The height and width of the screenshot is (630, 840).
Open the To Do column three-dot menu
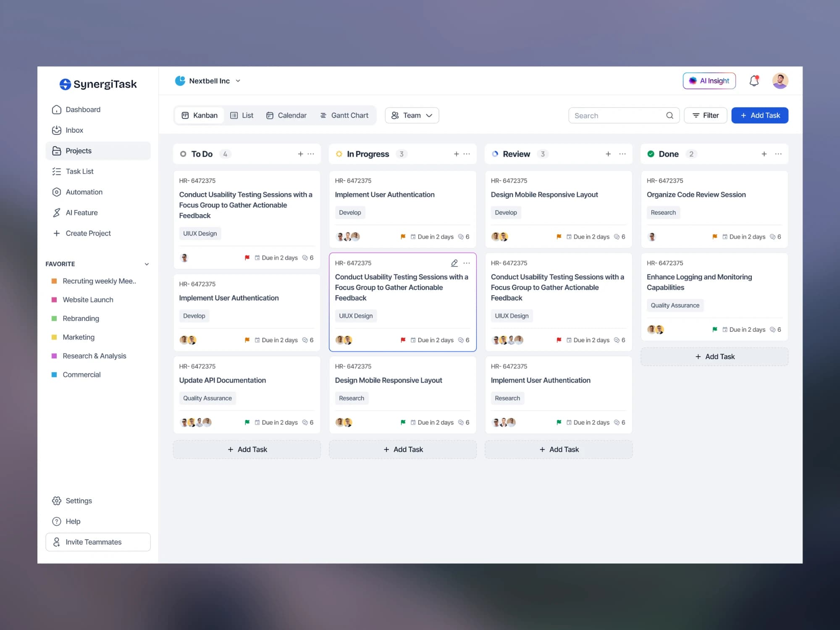(311, 154)
